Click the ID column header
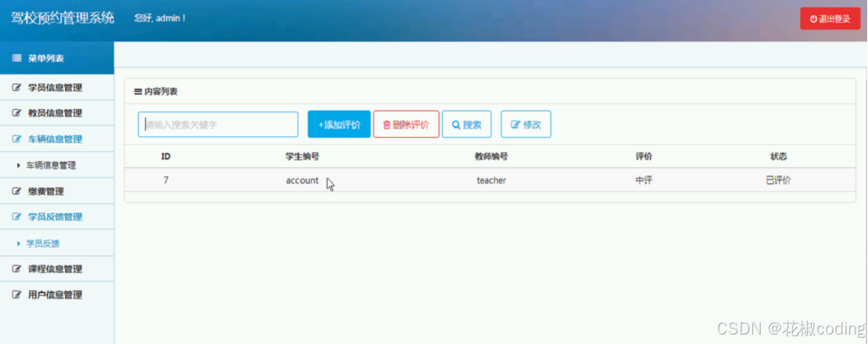Screen dimensions: 868x344 coord(165,156)
